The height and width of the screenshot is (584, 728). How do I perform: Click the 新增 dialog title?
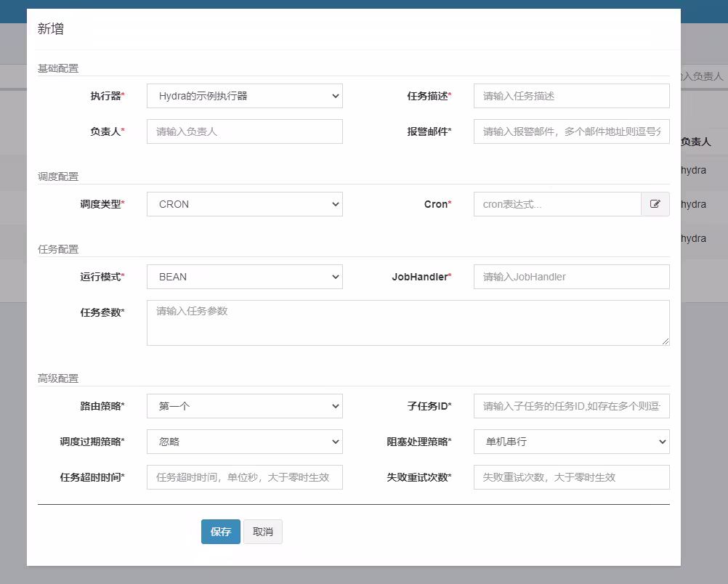(x=51, y=29)
